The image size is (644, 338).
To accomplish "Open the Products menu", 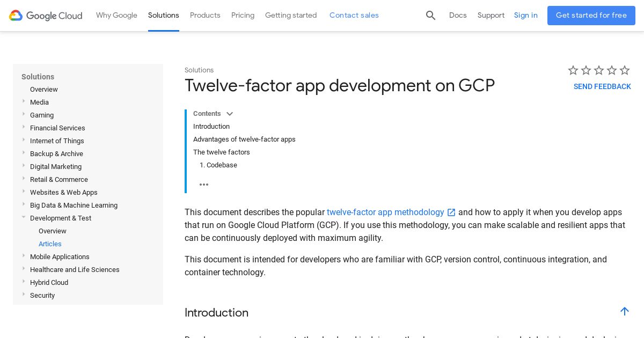I will [x=205, y=16].
